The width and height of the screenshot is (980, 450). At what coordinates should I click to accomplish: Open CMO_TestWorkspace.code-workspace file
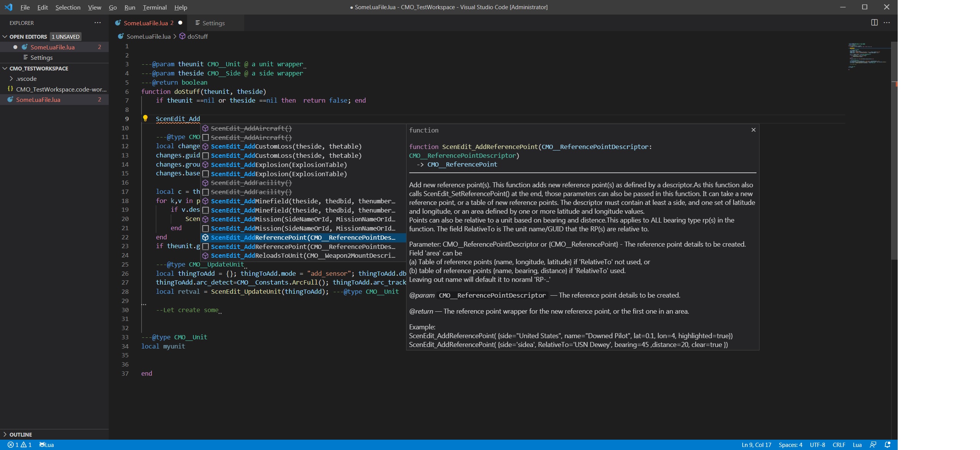pos(54,89)
